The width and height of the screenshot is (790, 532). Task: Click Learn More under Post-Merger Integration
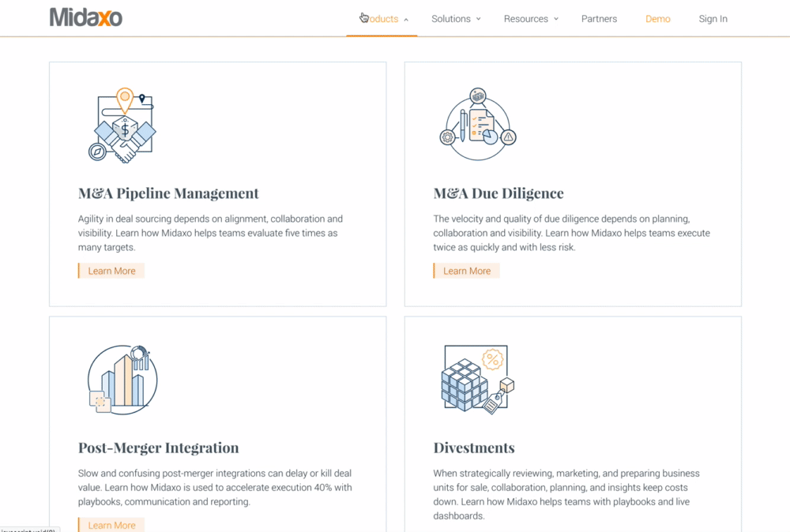(111, 525)
